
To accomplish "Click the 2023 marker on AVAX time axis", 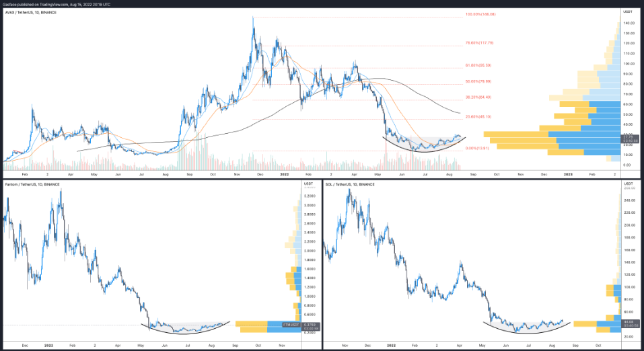I will point(567,173).
